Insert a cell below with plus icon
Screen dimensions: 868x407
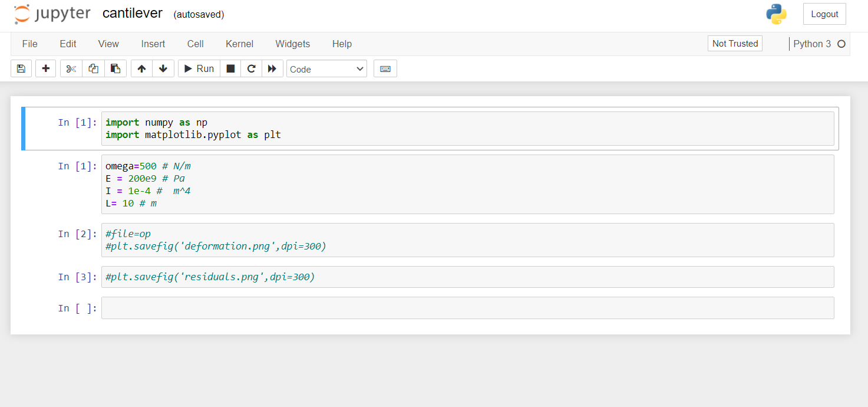46,68
